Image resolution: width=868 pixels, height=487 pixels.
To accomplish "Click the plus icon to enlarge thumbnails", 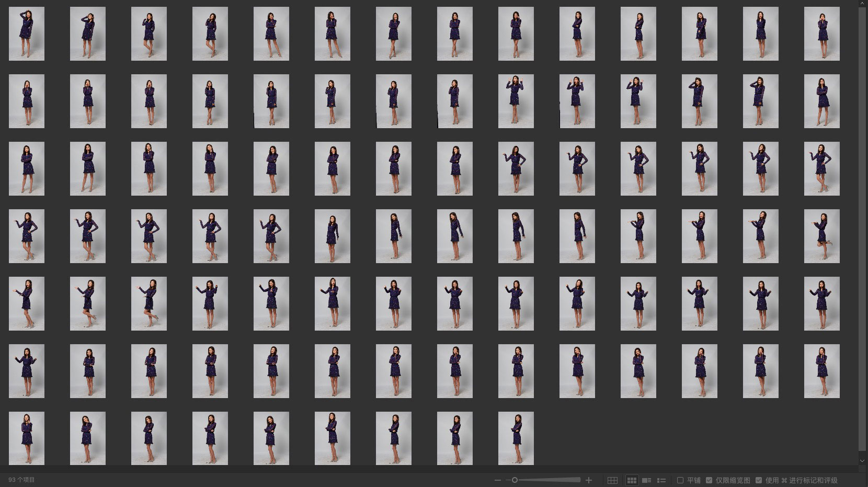I will [589, 480].
